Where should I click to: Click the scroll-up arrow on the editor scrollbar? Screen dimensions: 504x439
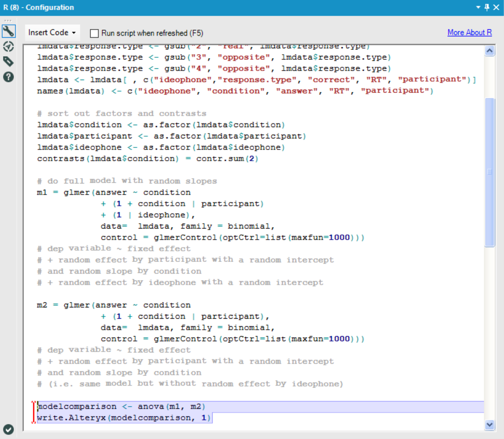pyautogui.click(x=490, y=50)
